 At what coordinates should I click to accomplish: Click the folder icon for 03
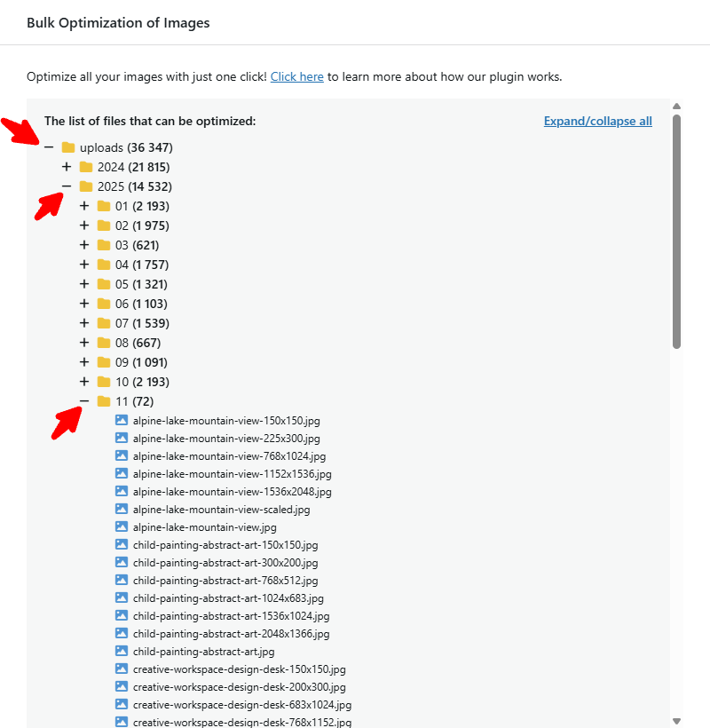pyautogui.click(x=104, y=245)
